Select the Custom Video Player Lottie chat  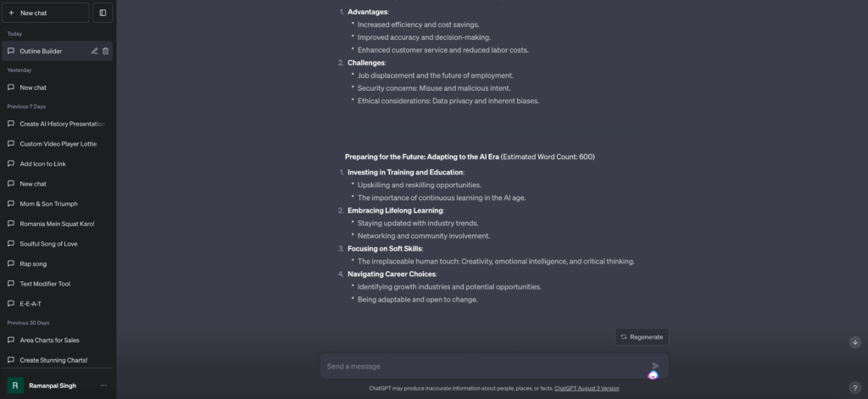click(58, 144)
